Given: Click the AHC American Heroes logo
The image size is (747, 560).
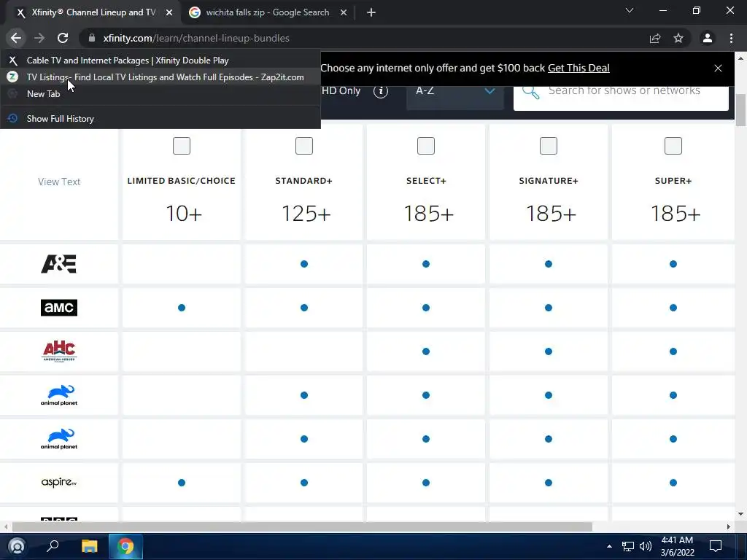Looking at the screenshot, I should 58,351.
